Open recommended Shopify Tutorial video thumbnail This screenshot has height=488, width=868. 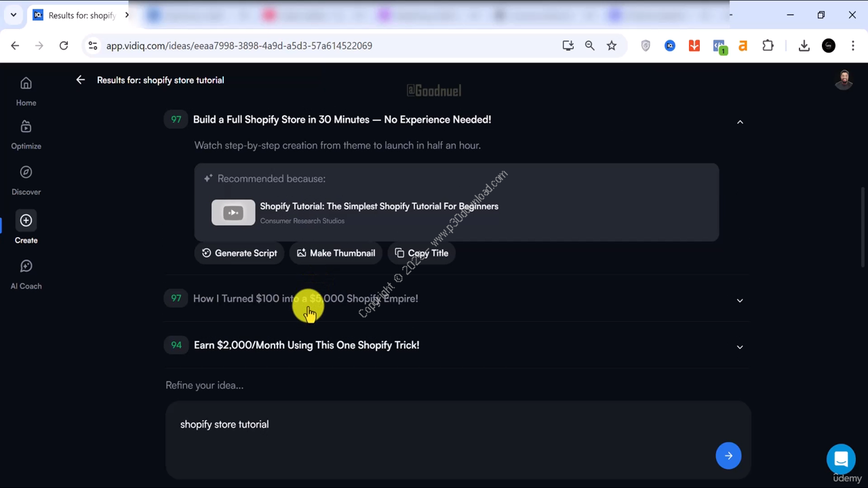pos(233,213)
